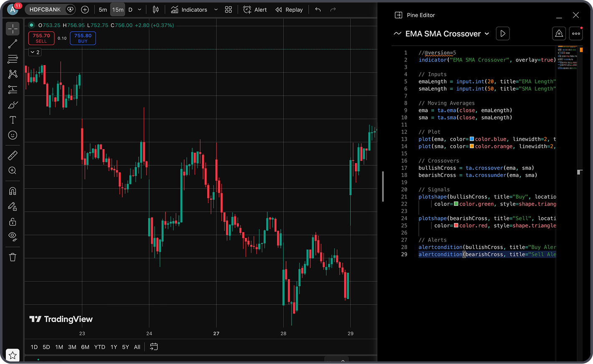
Task: Open the Indicators dialog
Action: [x=189, y=10]
